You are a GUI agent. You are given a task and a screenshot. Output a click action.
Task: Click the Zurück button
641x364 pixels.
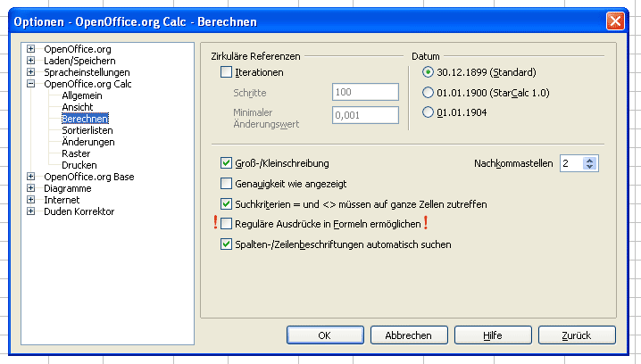(x=577, y=335)
